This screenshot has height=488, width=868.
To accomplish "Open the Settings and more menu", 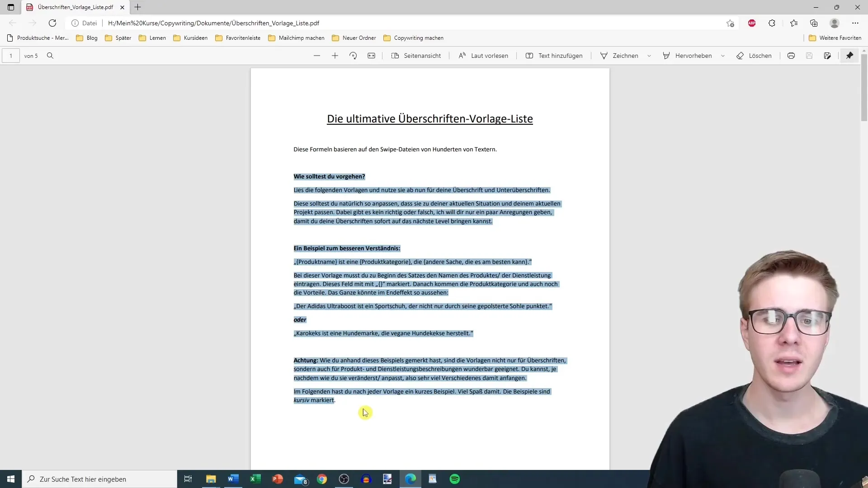I will 855,23.
